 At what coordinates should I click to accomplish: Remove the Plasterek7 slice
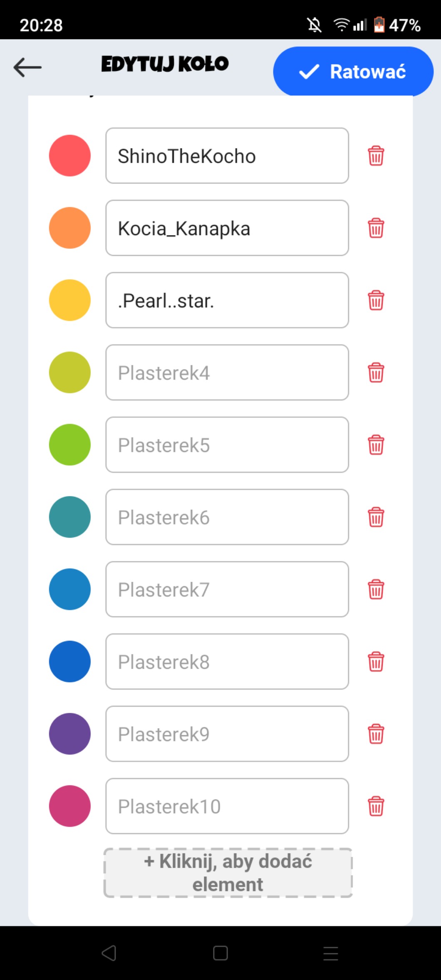pyautogui.click(x=376, y=589)
